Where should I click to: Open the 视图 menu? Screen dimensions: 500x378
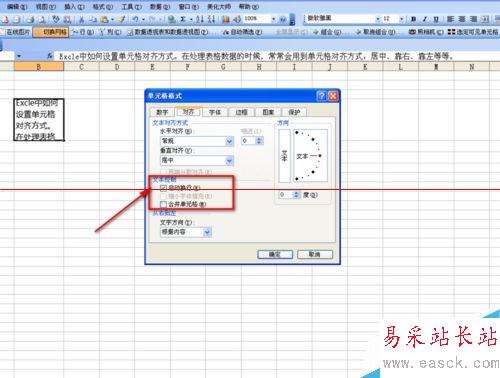(46, 7)
